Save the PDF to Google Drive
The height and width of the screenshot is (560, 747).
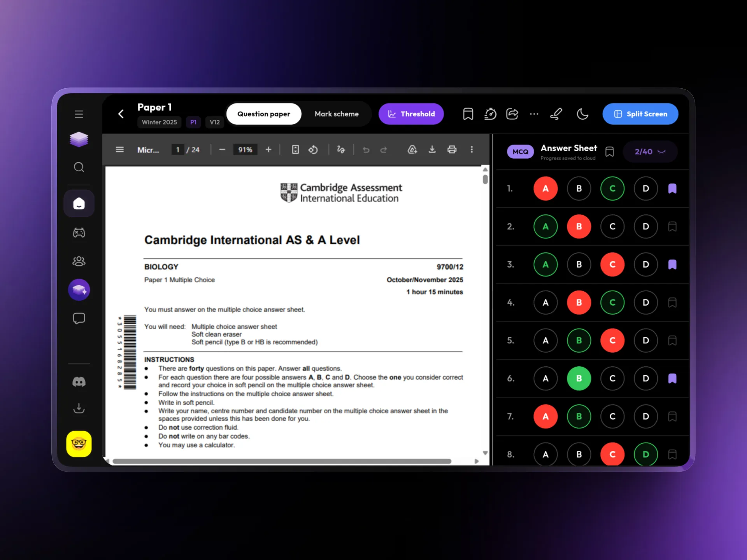412,150
